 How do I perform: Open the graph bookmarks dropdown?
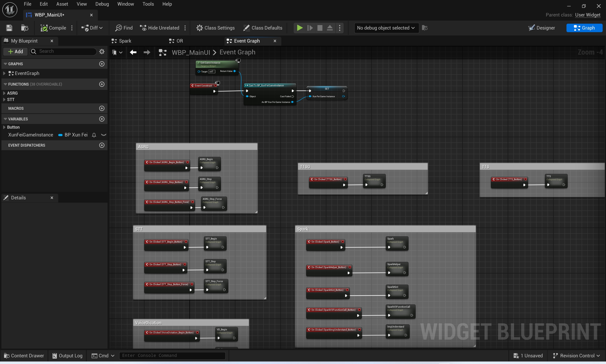(117, 52)
